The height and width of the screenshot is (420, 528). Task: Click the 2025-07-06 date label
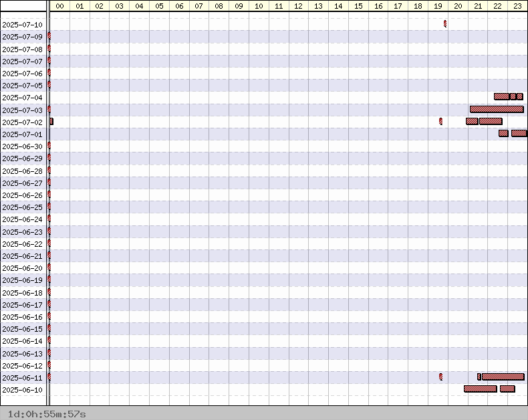click(22, 74)
